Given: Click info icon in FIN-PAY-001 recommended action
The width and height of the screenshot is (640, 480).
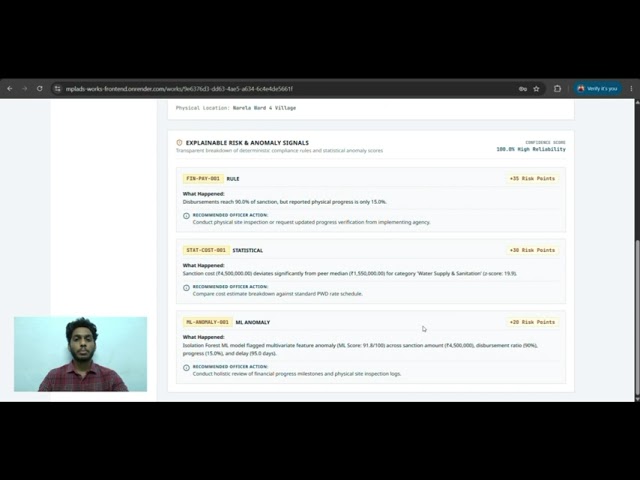Looking at the screenshot, I should point(187,216).
